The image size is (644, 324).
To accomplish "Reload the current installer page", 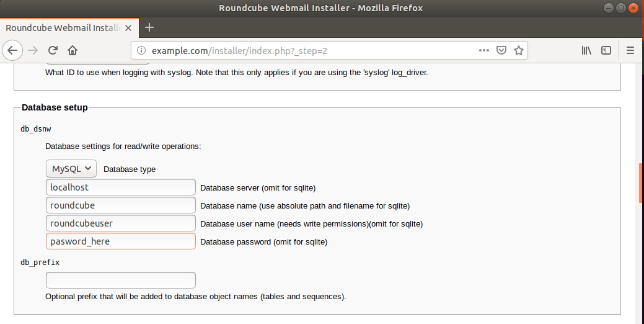I will click(53, 50).
